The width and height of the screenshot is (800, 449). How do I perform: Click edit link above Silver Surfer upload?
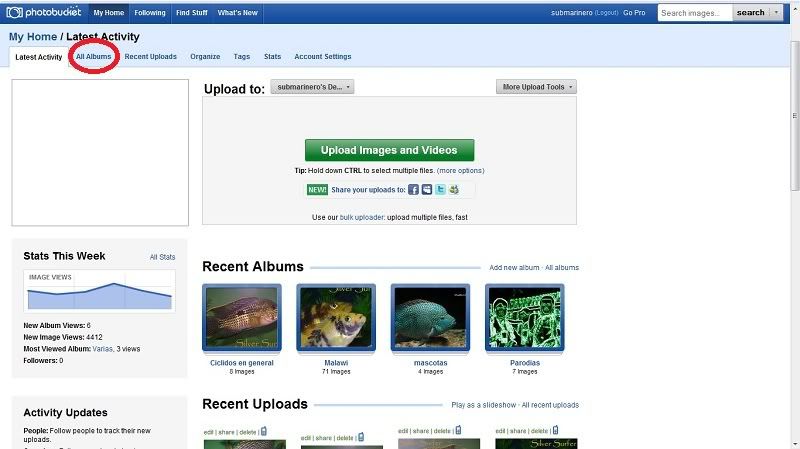coord(500,431)
